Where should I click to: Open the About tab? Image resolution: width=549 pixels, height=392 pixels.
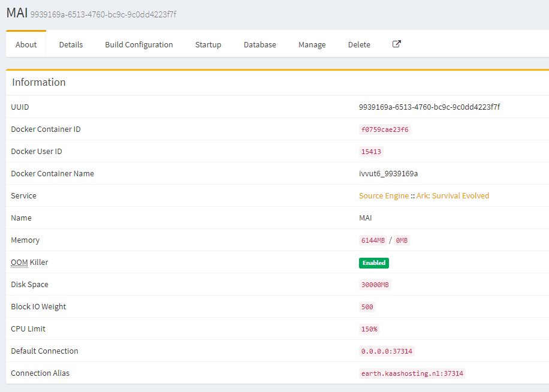(26, 44)
